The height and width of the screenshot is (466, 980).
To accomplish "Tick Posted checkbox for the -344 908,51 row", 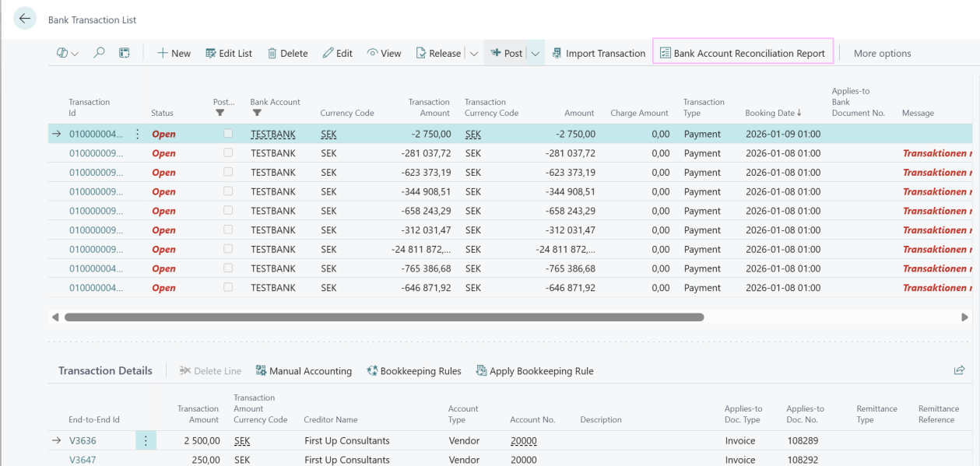I will point(228,191).
